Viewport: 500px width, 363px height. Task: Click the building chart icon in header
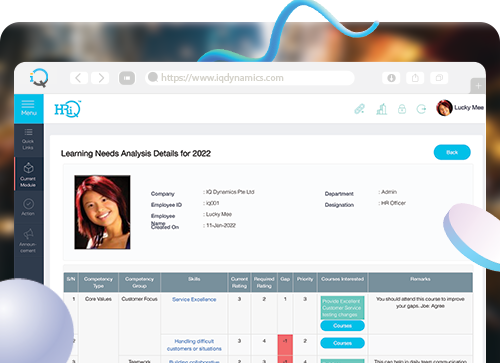(x=381, y=109)
